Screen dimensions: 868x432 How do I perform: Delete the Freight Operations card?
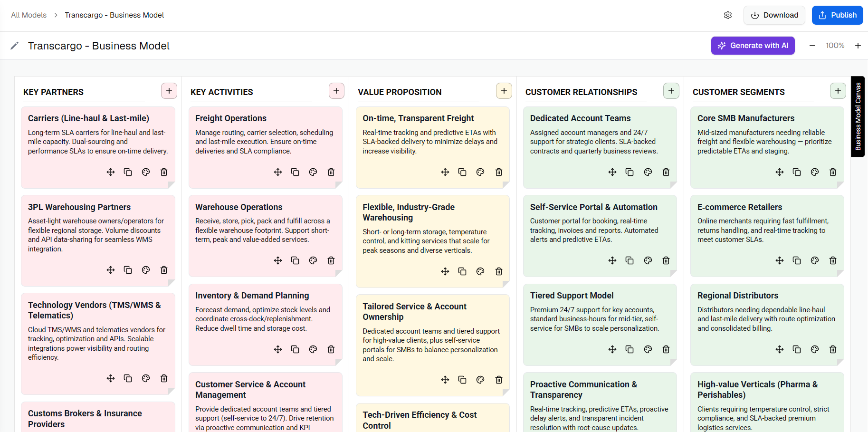pyautogui.click(x=331, y=172)
